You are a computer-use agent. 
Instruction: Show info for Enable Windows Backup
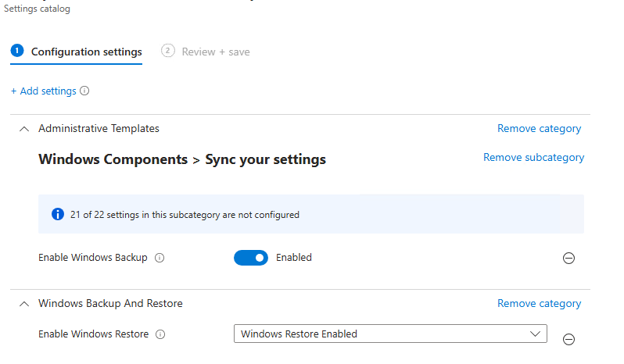160,258
